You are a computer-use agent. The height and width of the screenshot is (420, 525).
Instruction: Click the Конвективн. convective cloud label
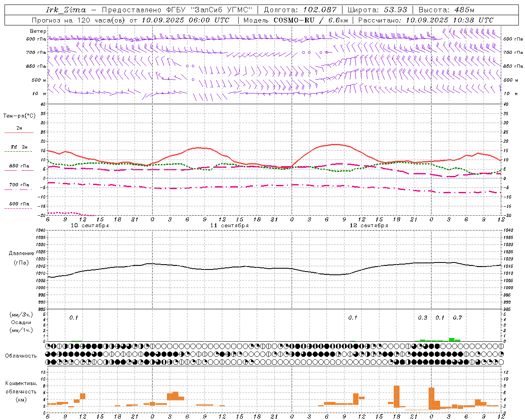click(21, 383)
